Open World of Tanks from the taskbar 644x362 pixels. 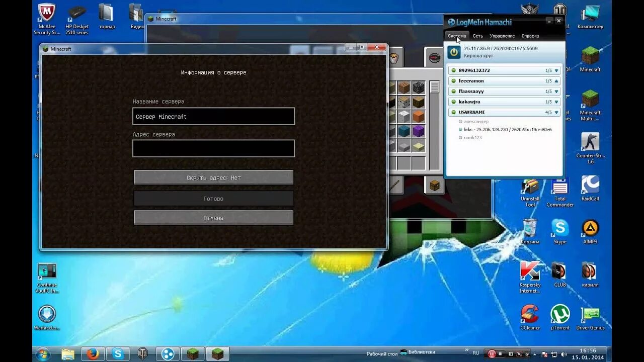(143, 354)
